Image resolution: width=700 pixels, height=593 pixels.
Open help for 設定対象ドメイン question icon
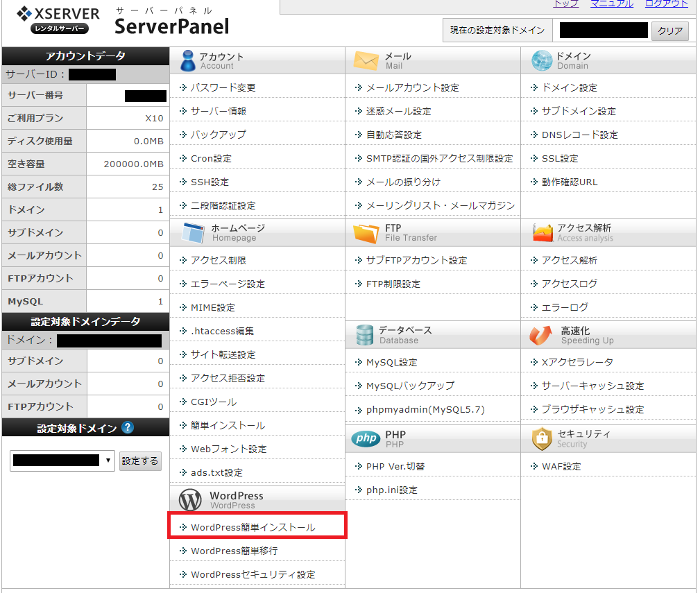[x=128, y=427]
